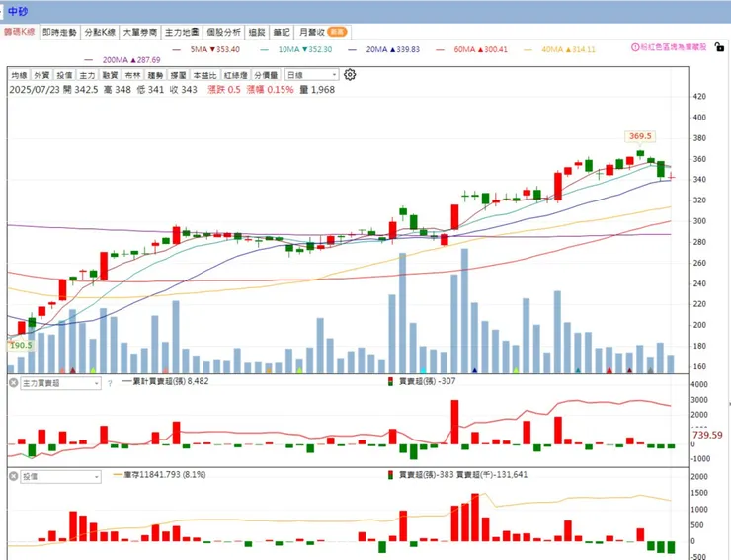Image resolution: width=731 pixels, height=560 pixels.
Task: Click the 2025/07/23 date text
Action: click(x=35, y=90)
